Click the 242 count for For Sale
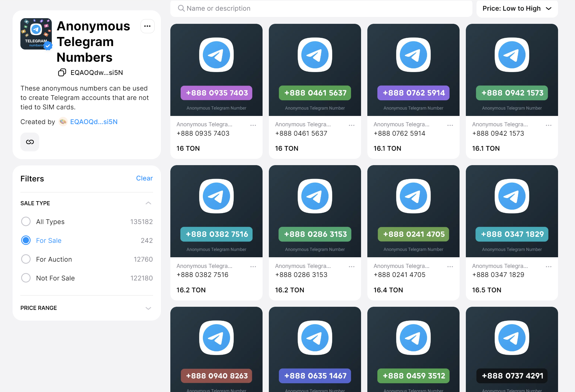Screen dimensions: 575x392 [x=147, y=240]
